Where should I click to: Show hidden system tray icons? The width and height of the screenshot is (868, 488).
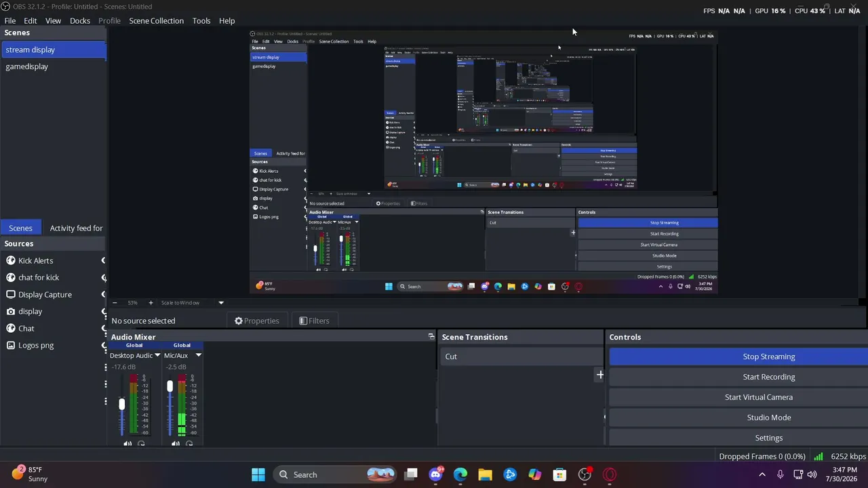(x=762, y=474)
